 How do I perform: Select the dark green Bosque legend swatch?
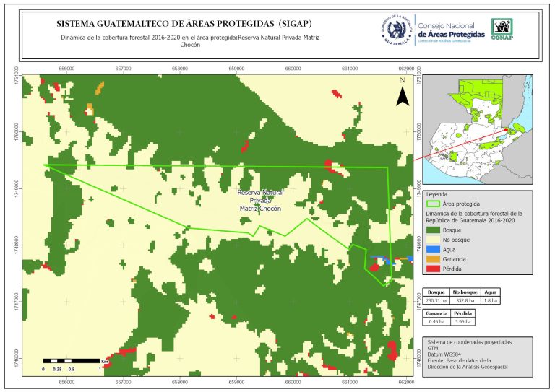click(x=433, y=229)
